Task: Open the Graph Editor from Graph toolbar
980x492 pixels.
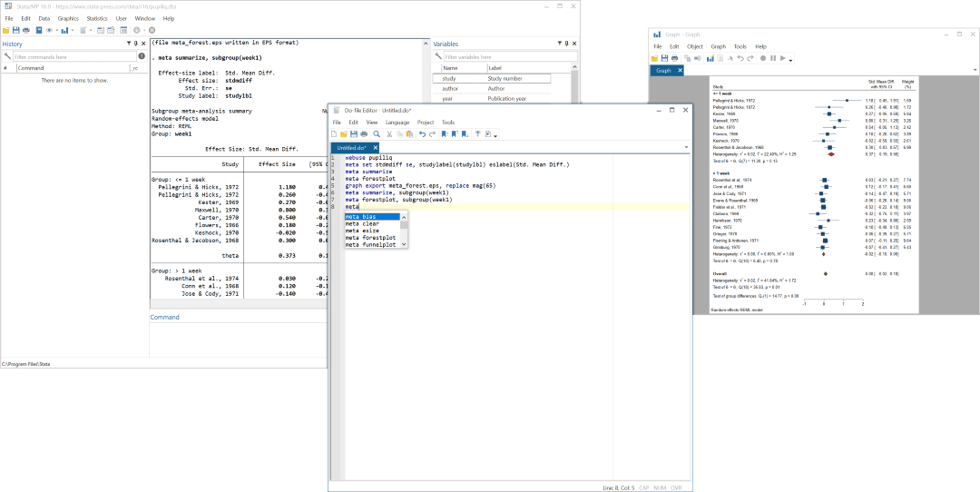Action: [x=709, y=58]
